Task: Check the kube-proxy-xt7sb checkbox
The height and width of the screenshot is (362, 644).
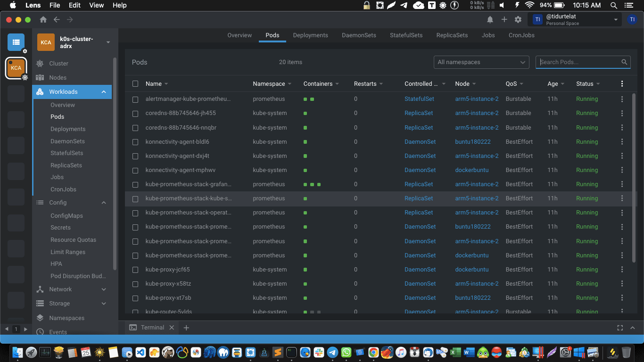Action: click(135, 298)
